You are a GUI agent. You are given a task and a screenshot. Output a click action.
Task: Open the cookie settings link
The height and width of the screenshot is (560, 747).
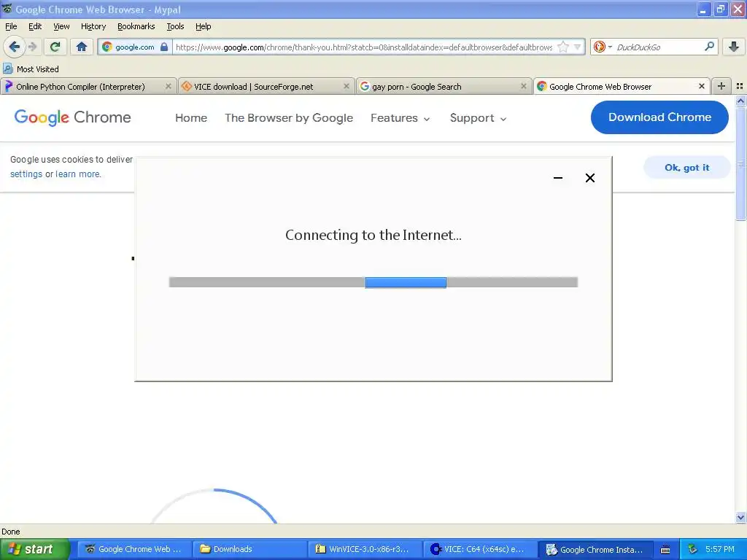click(26, 174)
